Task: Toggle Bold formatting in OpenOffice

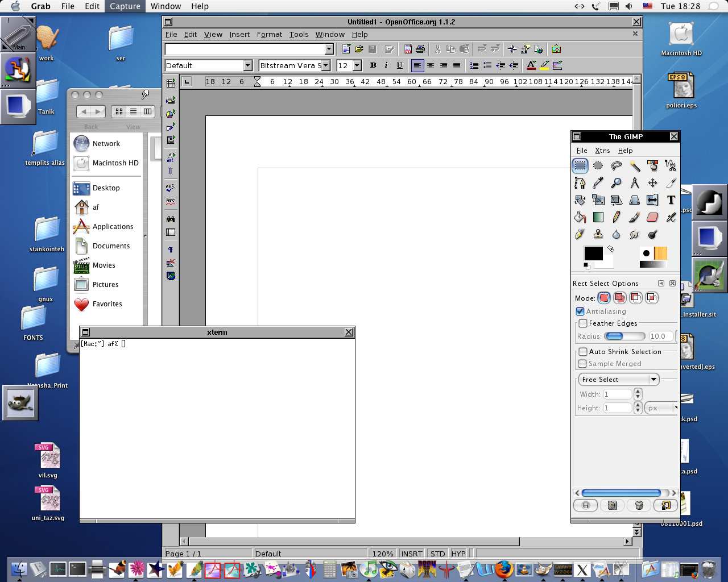Action: click(373, 65)
